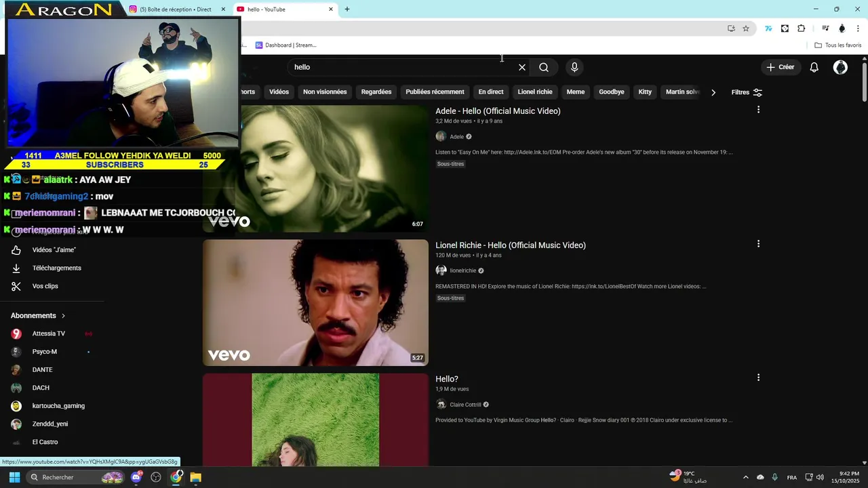
Task: Open Lionel Richie - Hello (Official Music Video) title
Action: 511,245
